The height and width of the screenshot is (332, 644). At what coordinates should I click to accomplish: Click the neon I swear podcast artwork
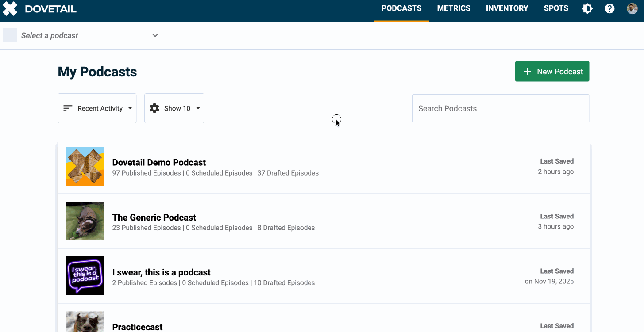tap(85, 276)
